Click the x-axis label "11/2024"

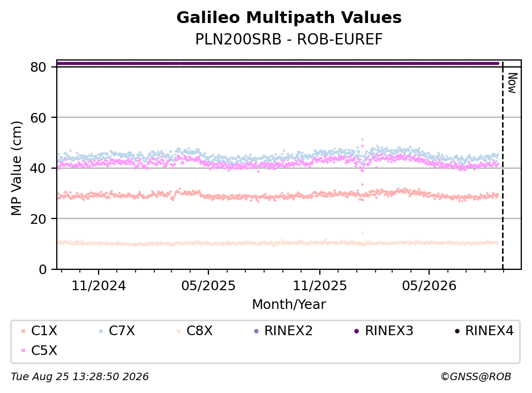[x=99, y=286]
